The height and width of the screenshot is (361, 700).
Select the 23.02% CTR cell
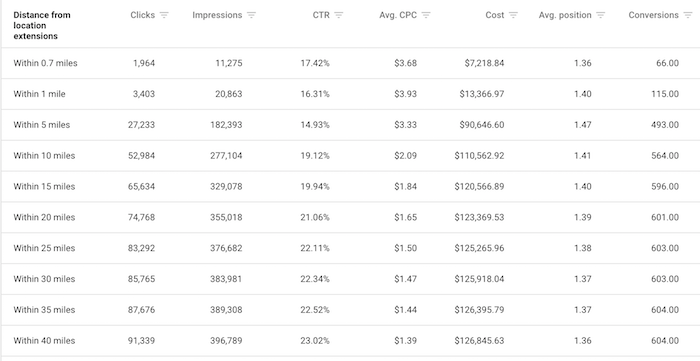click(315, 340)
